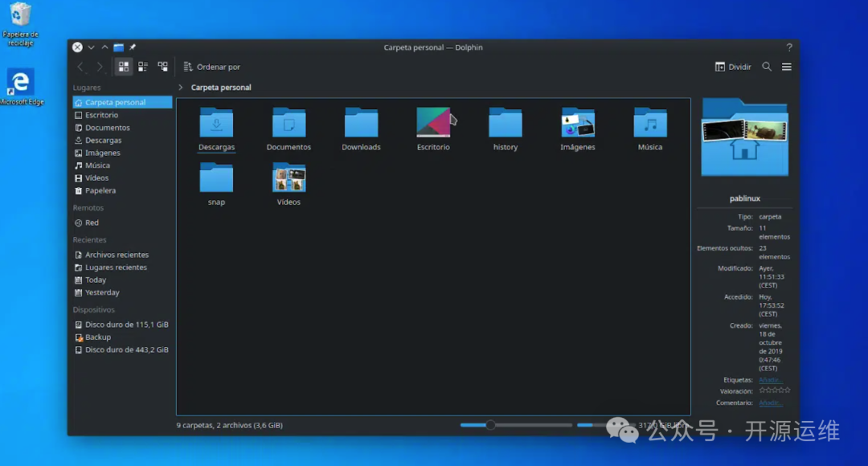The height and width of the screenshot is (466, 868).
Task: Click Añadir link next to Comentario
Action: pos(770,403)
